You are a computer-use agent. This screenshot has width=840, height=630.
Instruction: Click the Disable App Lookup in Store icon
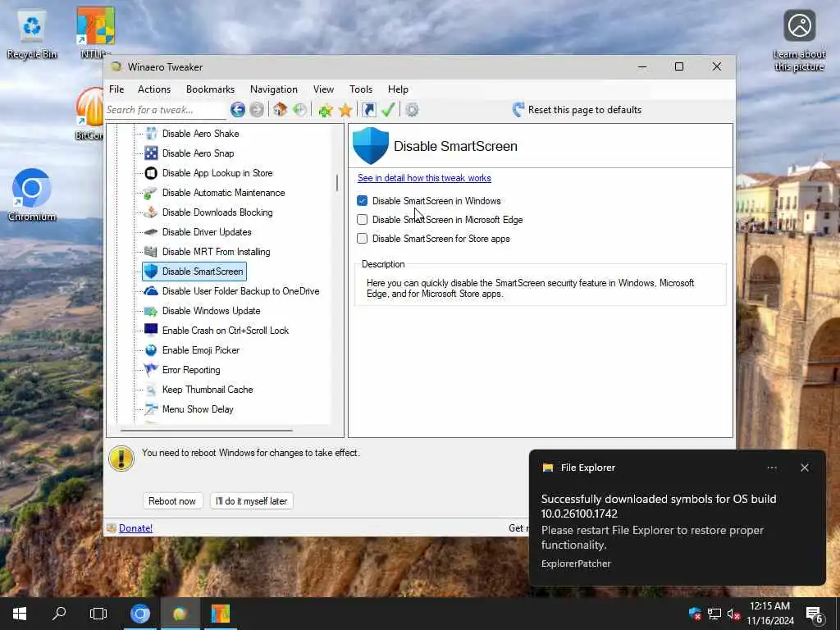pos(151,173)
